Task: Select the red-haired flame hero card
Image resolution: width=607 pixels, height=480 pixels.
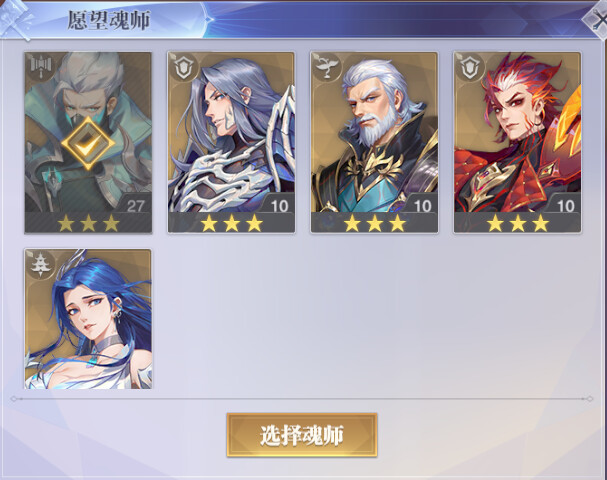Action: (518, 142)
